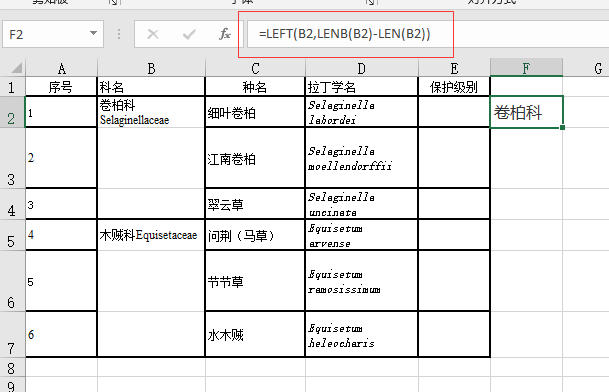Viewport: 609px width, 392px height.
Task: Select column A header
Action: (x=61, y=68)
